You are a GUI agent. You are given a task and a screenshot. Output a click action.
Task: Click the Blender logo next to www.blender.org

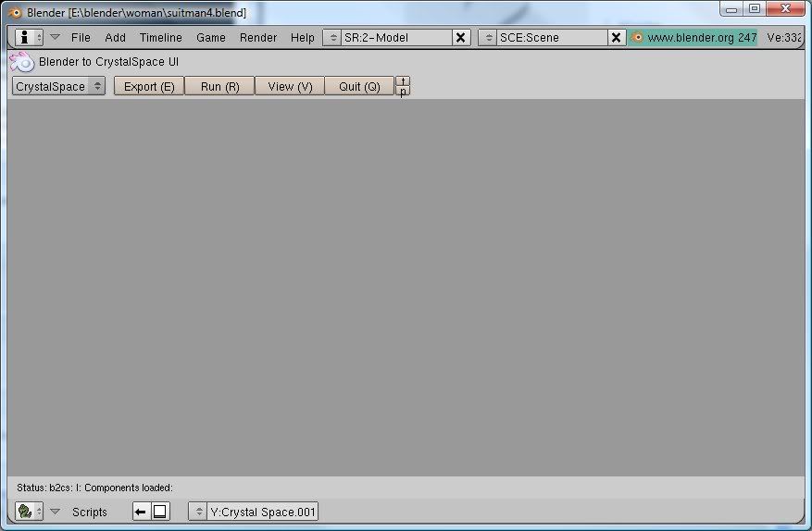point(637,37)
